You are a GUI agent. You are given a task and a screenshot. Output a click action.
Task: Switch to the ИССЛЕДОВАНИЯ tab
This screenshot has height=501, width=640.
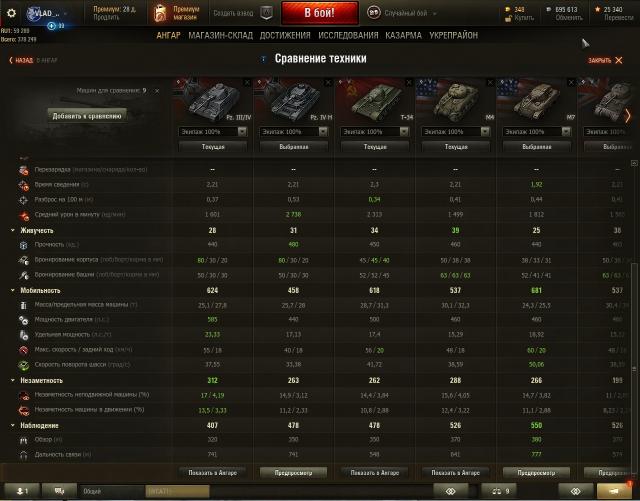[348, 36]
